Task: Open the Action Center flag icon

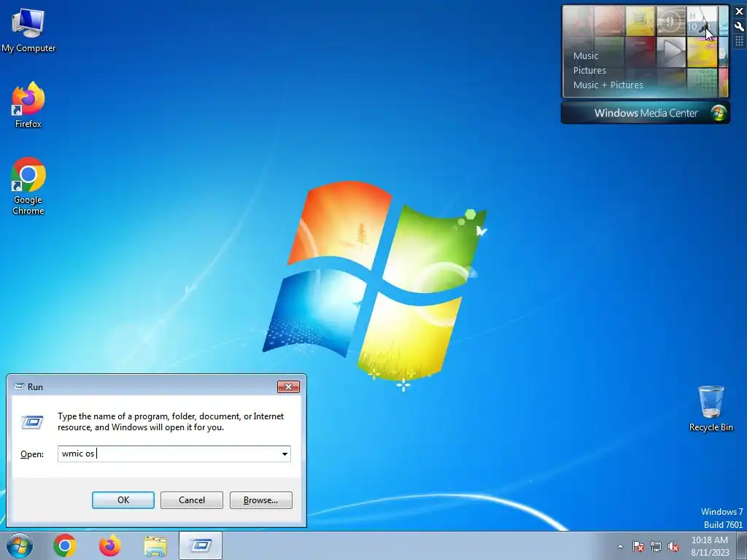Action: coord(638,546)
